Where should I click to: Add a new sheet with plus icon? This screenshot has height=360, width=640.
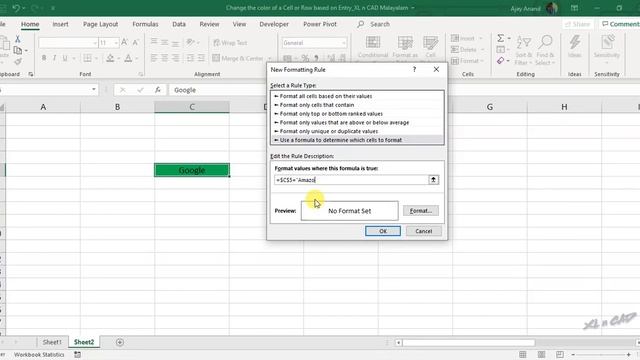click(x=120, y=342)
